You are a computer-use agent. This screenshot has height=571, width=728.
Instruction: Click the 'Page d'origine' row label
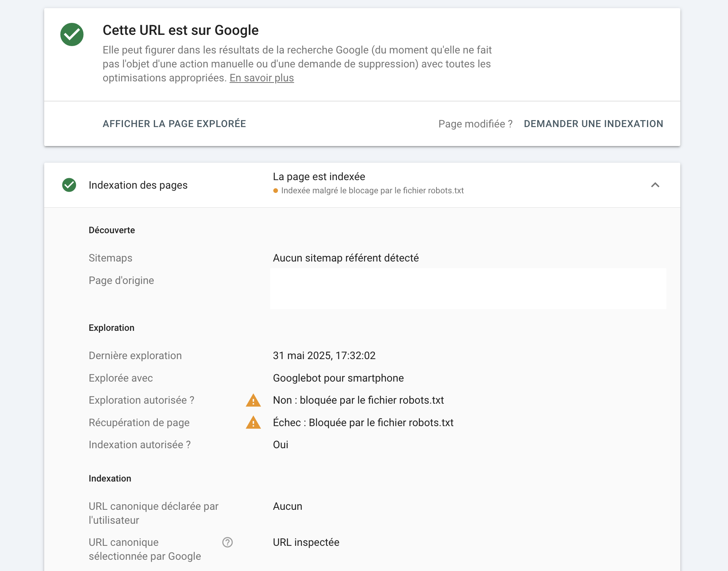pyautogui.click(x=121, y=280)
